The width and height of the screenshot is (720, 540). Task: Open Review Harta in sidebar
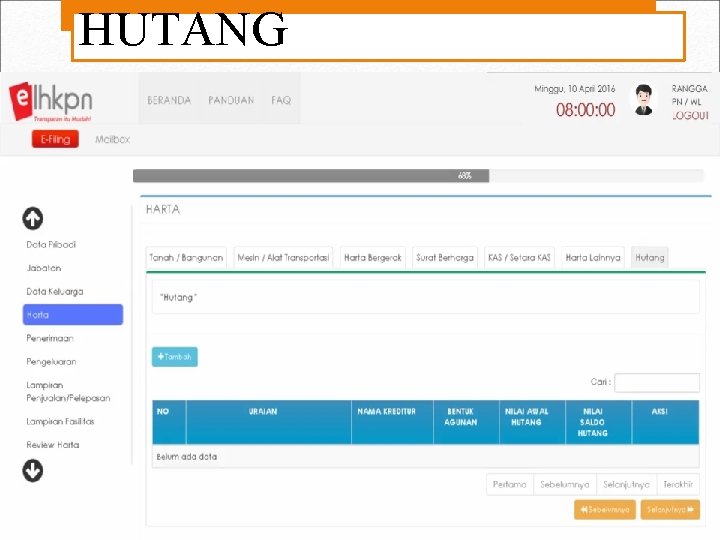click(x=52, y=444)
